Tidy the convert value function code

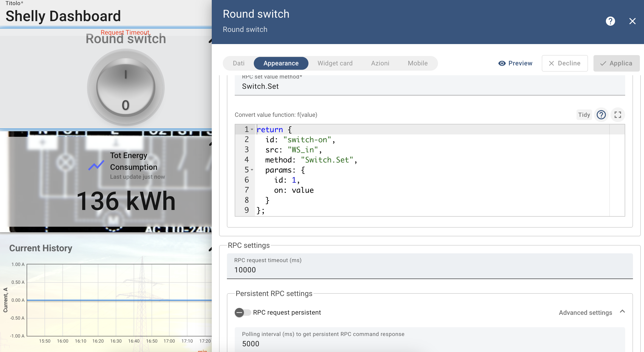click(584, 115)
